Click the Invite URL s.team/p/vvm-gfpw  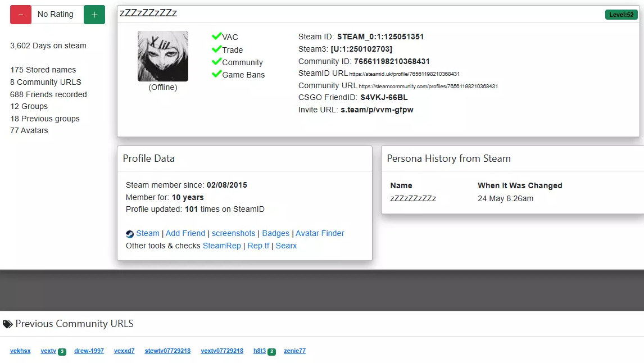coord(377,110)
